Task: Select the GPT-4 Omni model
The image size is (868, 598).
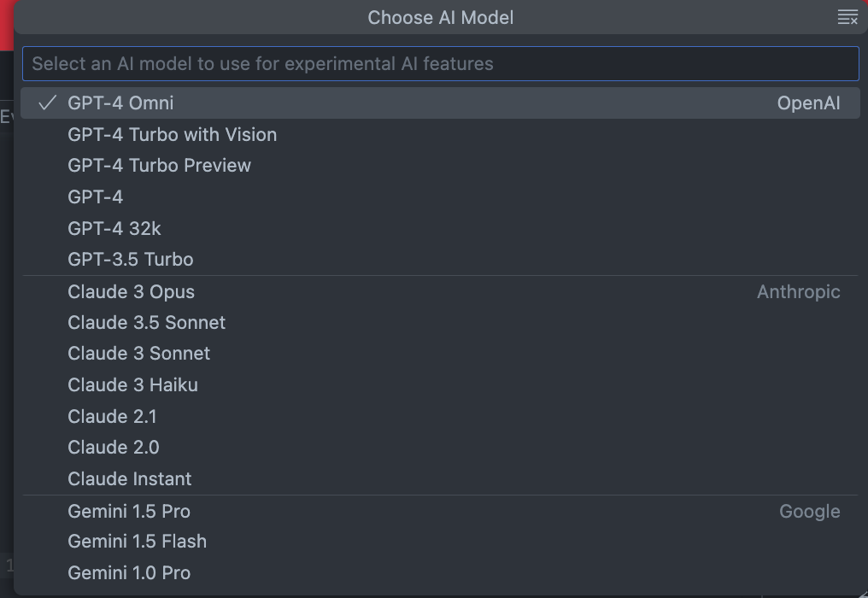Action: pyautogui.click(x=120, y=103)
